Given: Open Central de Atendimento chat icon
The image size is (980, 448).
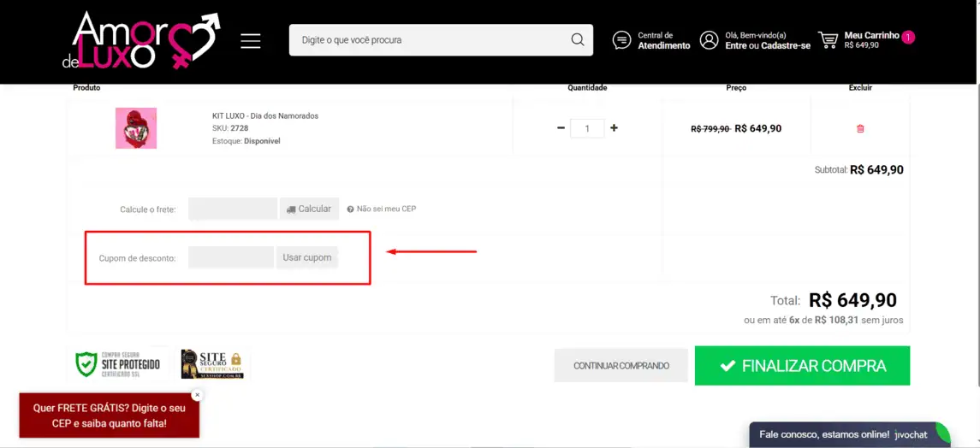Looking at the screenshot, I should (621, 40).
